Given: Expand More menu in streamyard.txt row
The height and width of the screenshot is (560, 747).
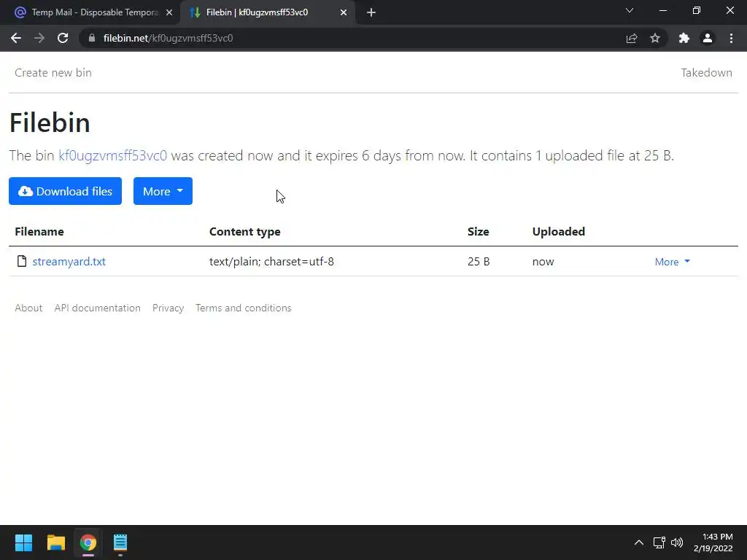Looking at the screenshot, I should pyautogui.click(x=672, y=262).
